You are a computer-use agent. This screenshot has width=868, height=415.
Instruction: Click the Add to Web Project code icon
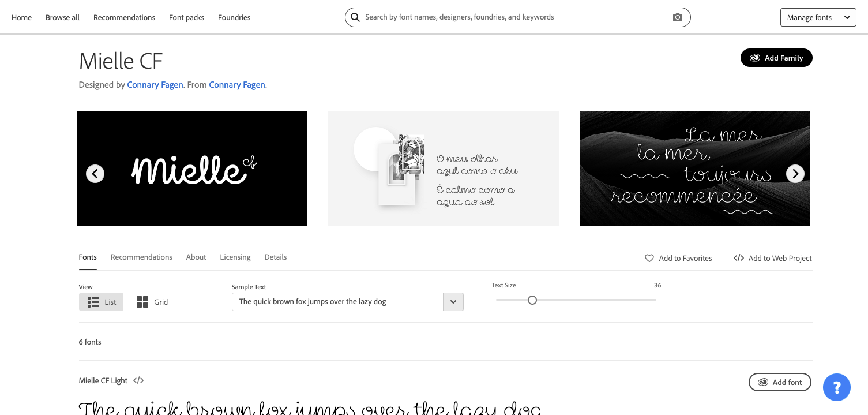coord(739,258)
